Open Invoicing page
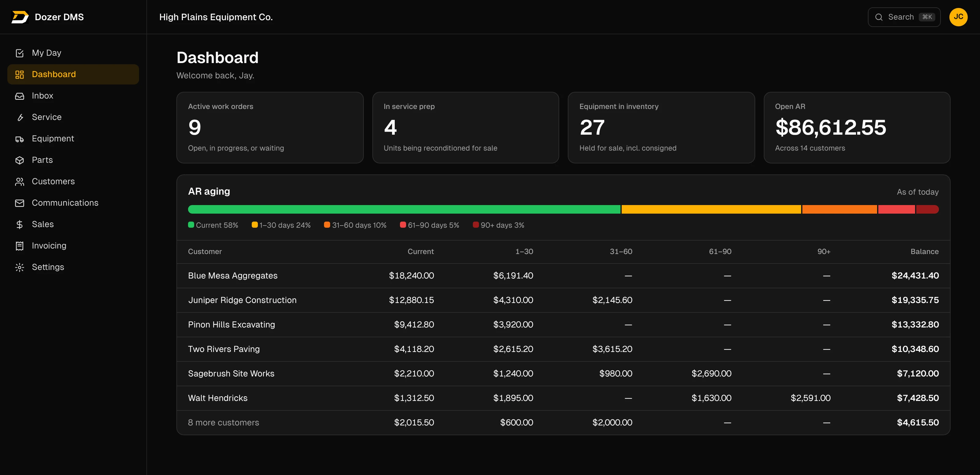 tap(73, 246)
